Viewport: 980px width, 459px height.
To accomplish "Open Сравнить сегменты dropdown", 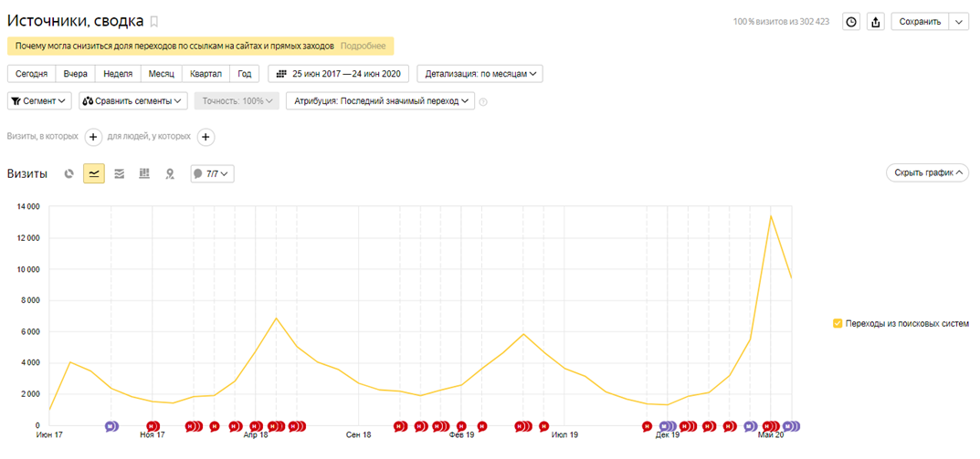I will (133, 101).
